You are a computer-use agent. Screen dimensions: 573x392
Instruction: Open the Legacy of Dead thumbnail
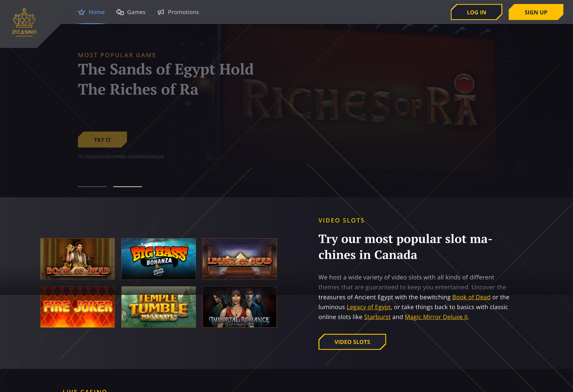[x=239, y=259]
